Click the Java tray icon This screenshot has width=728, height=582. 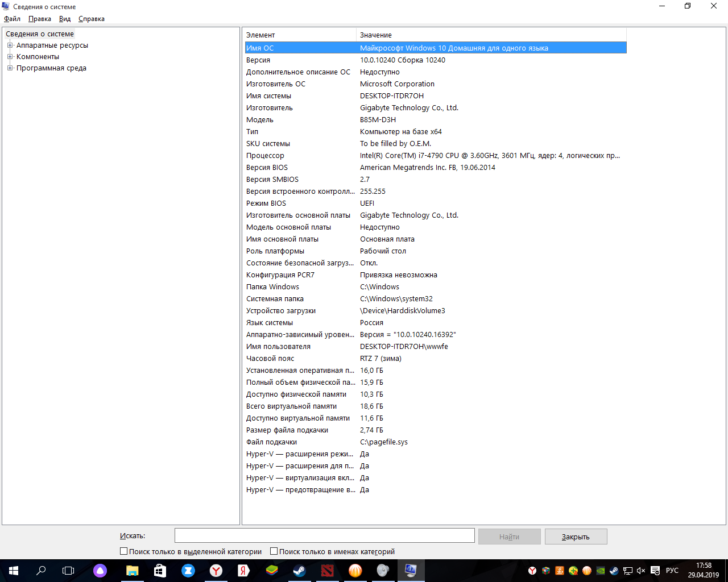click(x=560, y=571)
